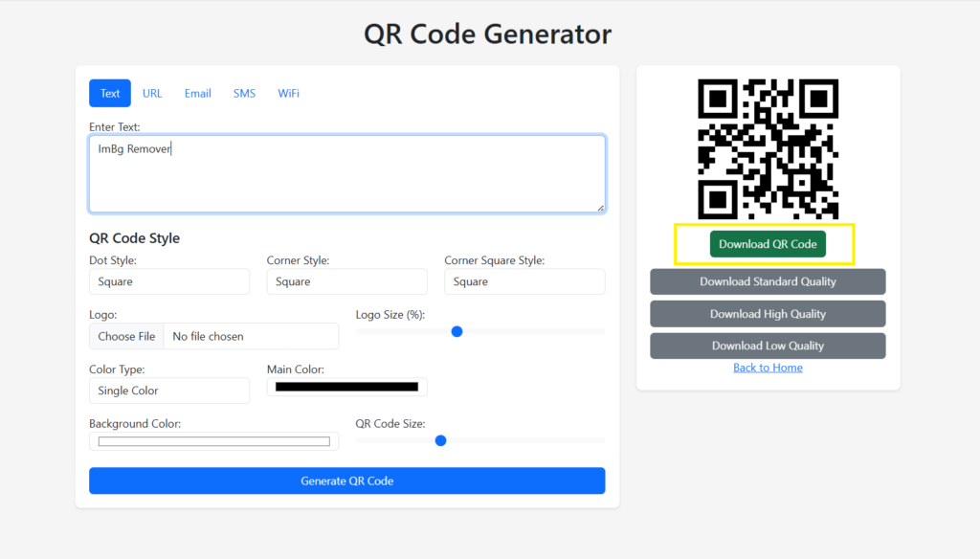This screenshot has width=980, height=559.
Task: Click the QR Code Size slider handle
Action: (x=440, y=441)
